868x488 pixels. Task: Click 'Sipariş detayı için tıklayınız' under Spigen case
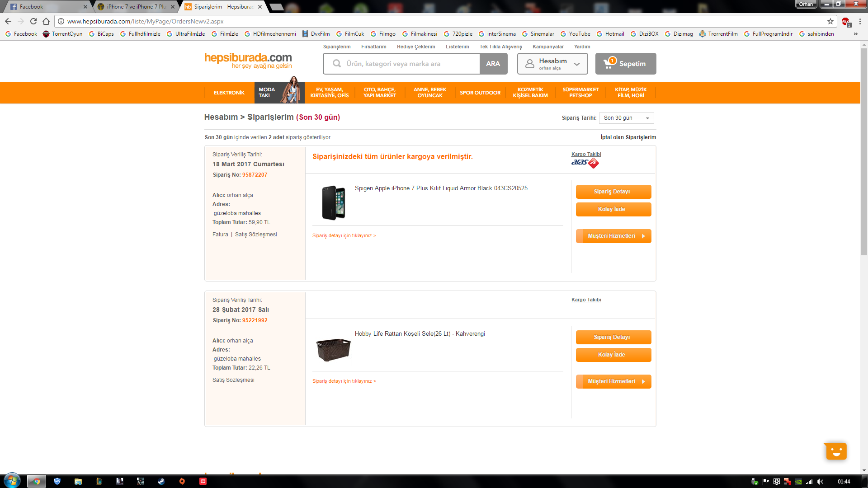pos(344,236)
